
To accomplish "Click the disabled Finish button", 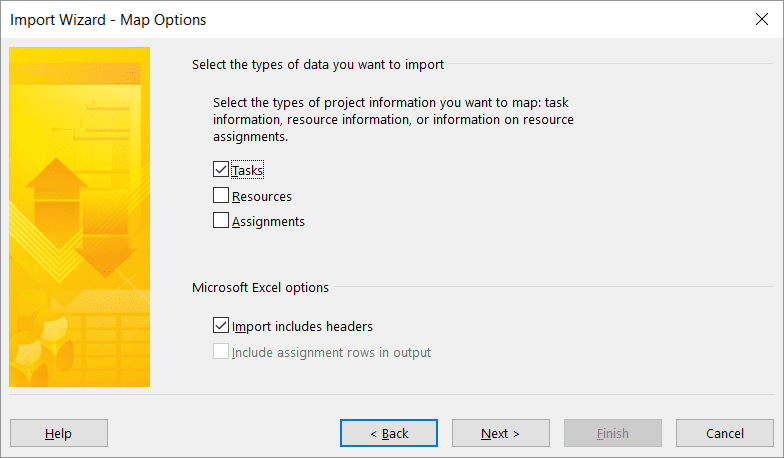I will [x=612, y=433].
